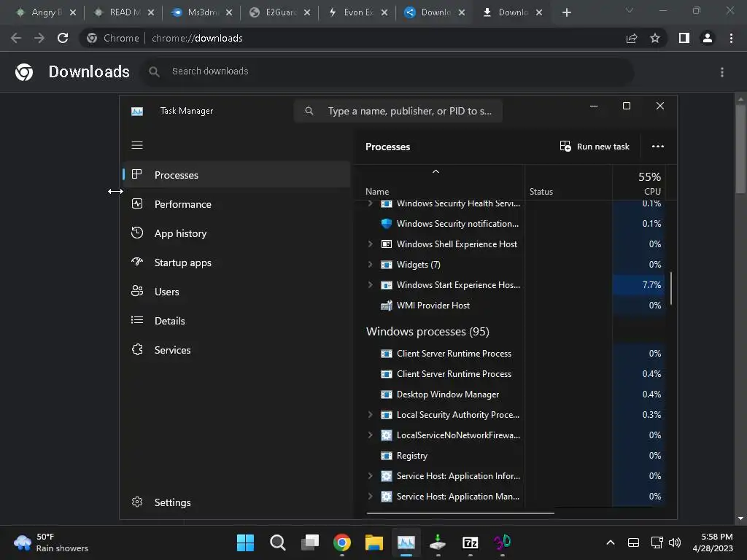747x560 pixels.
Task: Open 7-Zip from the taskbar
Action: (471, 542)
